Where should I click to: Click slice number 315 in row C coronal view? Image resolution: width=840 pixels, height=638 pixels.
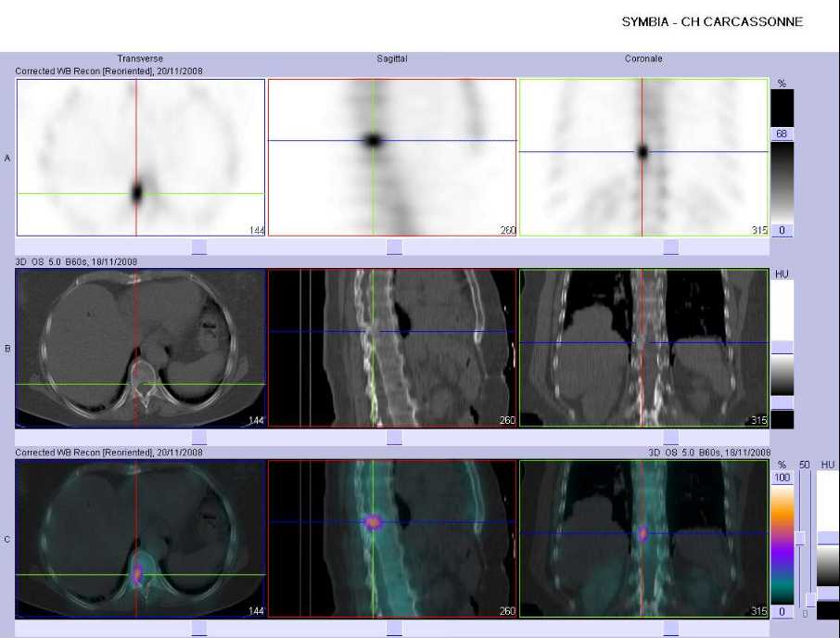click(759, 611)
